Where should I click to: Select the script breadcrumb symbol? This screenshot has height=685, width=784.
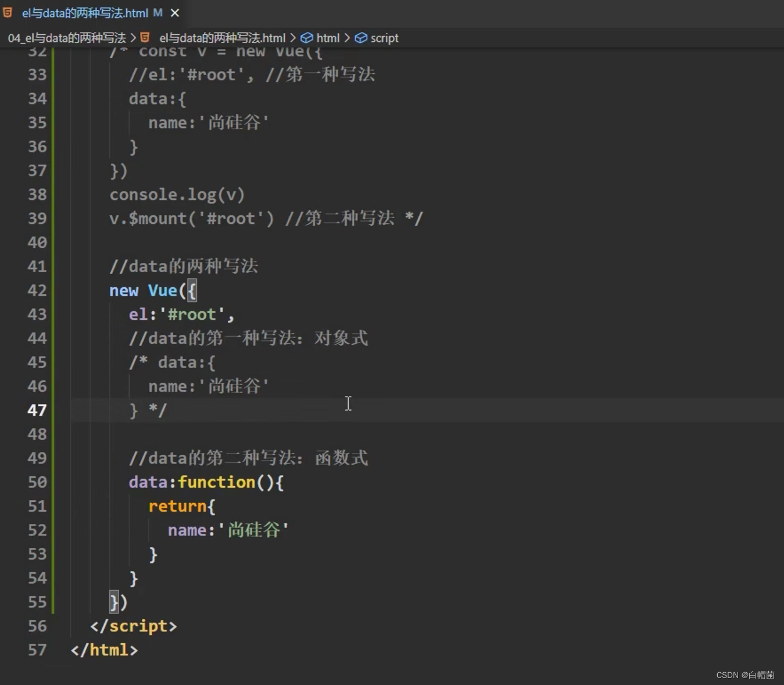coord(385,38)
